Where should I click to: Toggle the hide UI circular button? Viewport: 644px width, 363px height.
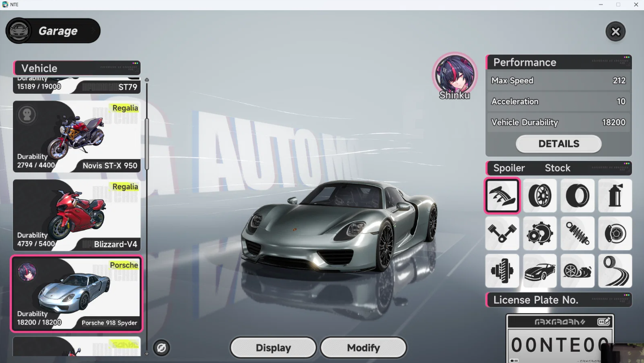pos(162,348)
